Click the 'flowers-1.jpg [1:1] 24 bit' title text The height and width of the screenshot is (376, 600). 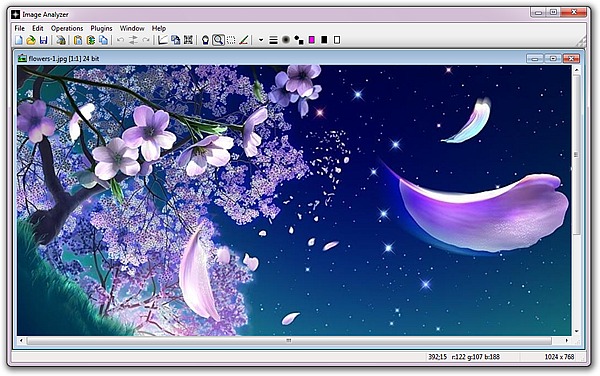click(x=64, y=59)
